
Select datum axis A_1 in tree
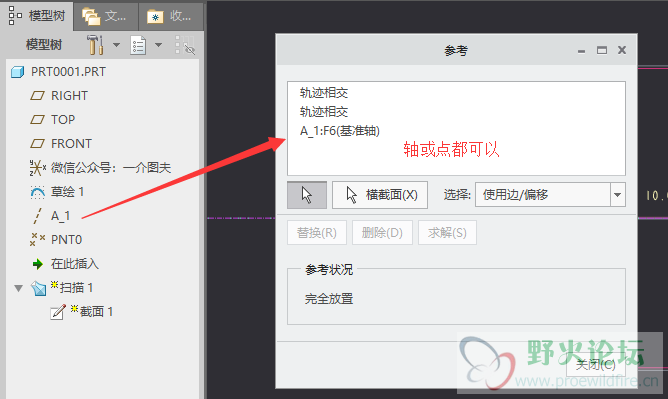pyautogui.click(x=60, y=216)
